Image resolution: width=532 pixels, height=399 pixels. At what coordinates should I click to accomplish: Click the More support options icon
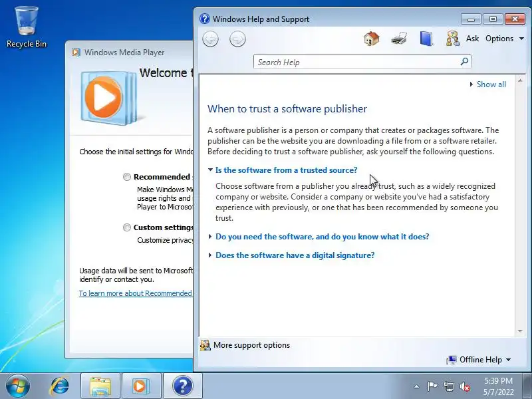(205, 345)
